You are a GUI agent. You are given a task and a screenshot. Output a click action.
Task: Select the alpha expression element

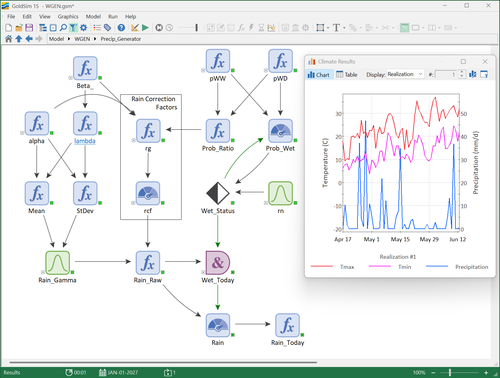pos(37,124)
